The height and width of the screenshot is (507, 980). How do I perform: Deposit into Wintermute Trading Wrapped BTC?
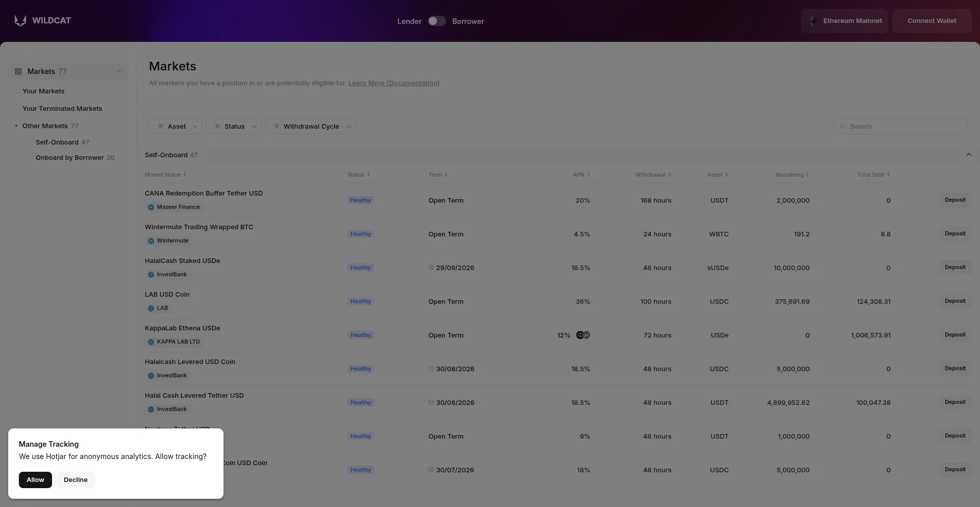point(955,234)
